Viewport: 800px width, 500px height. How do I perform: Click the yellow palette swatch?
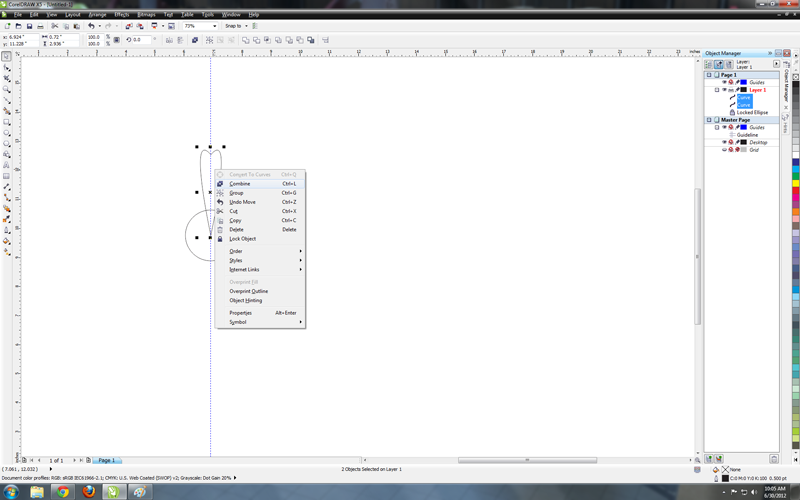[795, 183]
